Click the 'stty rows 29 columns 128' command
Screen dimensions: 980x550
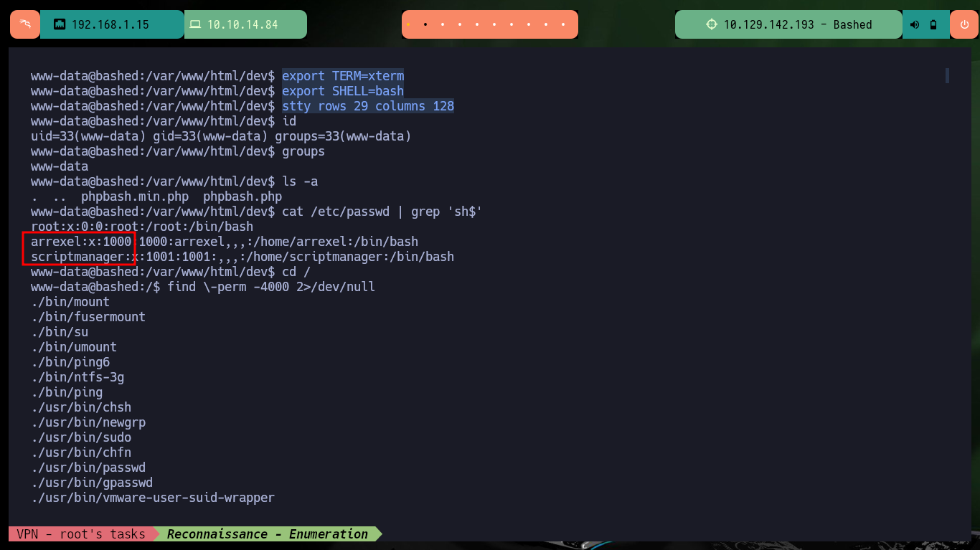[368, 106]
